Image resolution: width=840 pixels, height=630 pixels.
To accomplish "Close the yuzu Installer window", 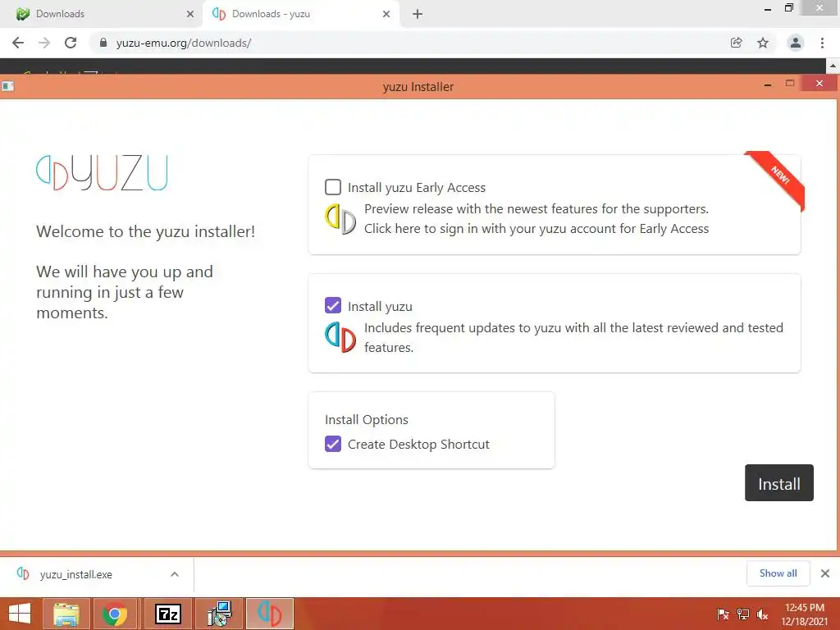I will pos(819,83).
